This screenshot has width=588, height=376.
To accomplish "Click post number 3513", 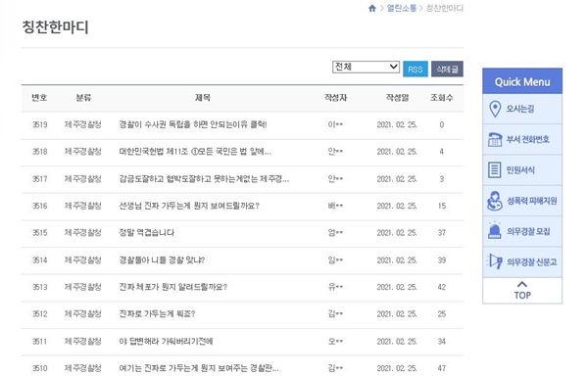I will coord(40,287).
